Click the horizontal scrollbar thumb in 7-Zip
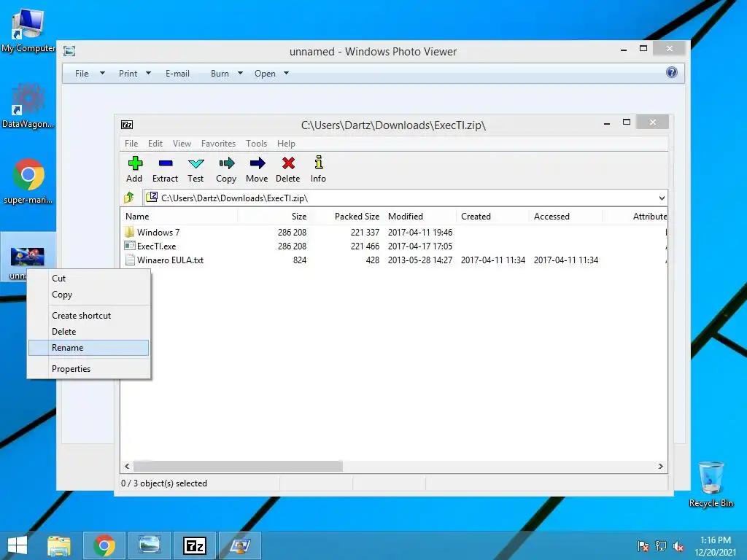 (238, 466)
